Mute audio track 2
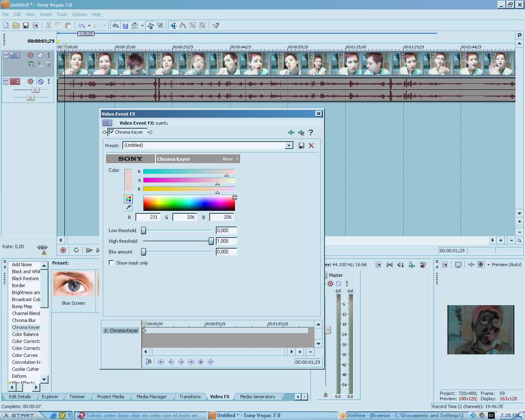The image size is (525, 420). coord(40,81)
